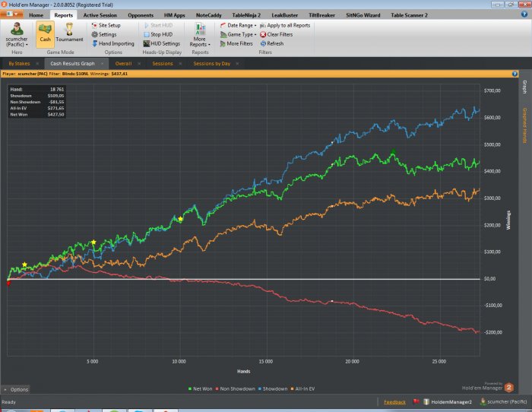
Task: Open the Opponents tab
Action: pyautogui.click(x=141, y=15)
